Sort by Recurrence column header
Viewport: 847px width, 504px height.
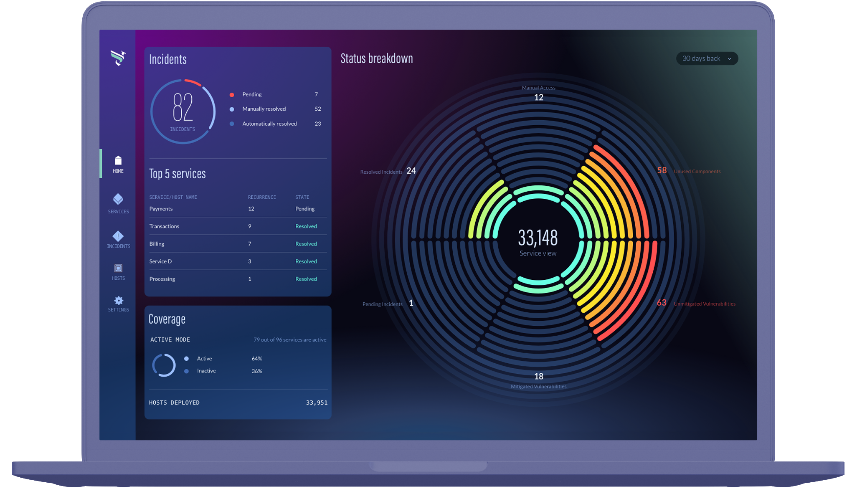(262, 197)
